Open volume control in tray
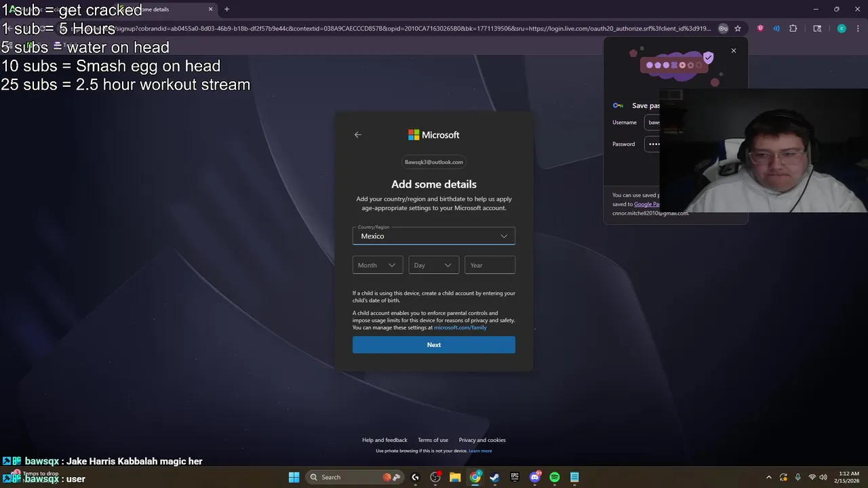Image resolution: width=868 pixels, height=488 pixels. tap(823, 477)
